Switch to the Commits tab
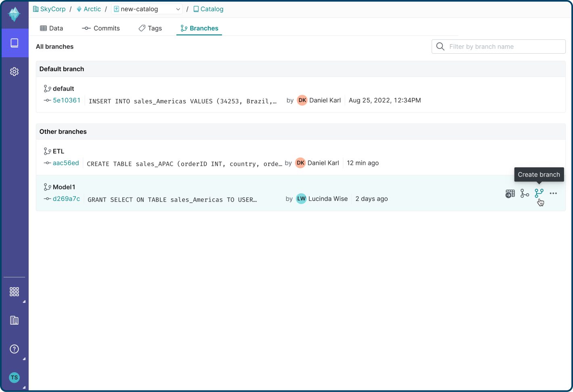 tap(101, 28)
